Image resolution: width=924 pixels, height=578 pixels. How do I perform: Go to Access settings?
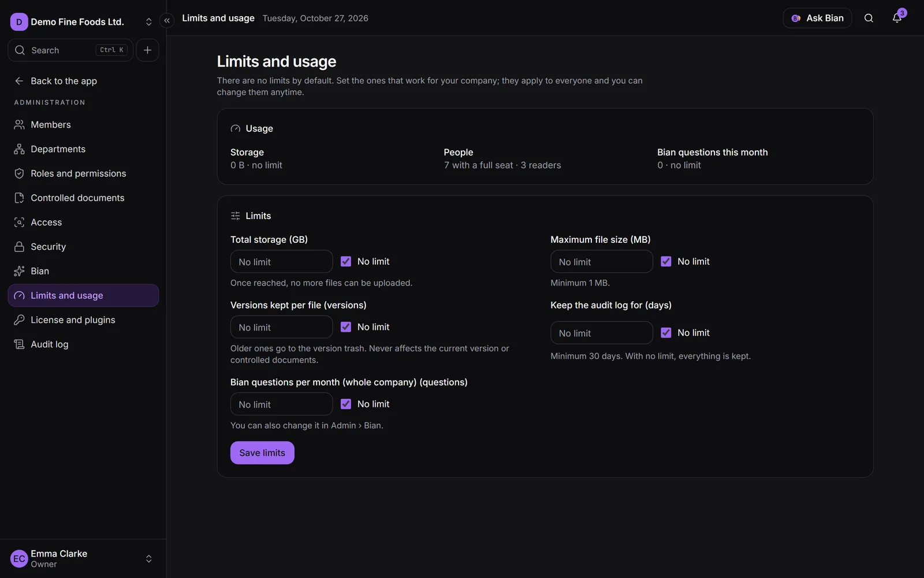click(83, 223)
